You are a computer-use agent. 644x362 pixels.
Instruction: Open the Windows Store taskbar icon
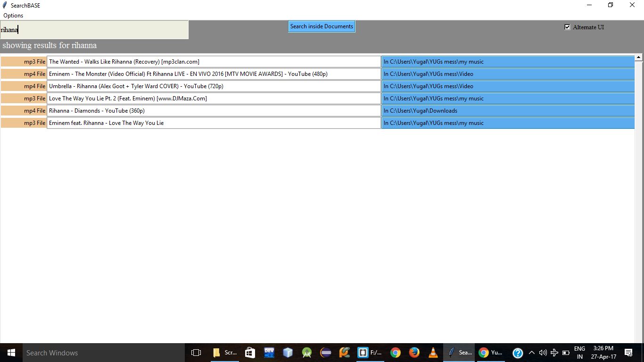click(x=250, y=353)
